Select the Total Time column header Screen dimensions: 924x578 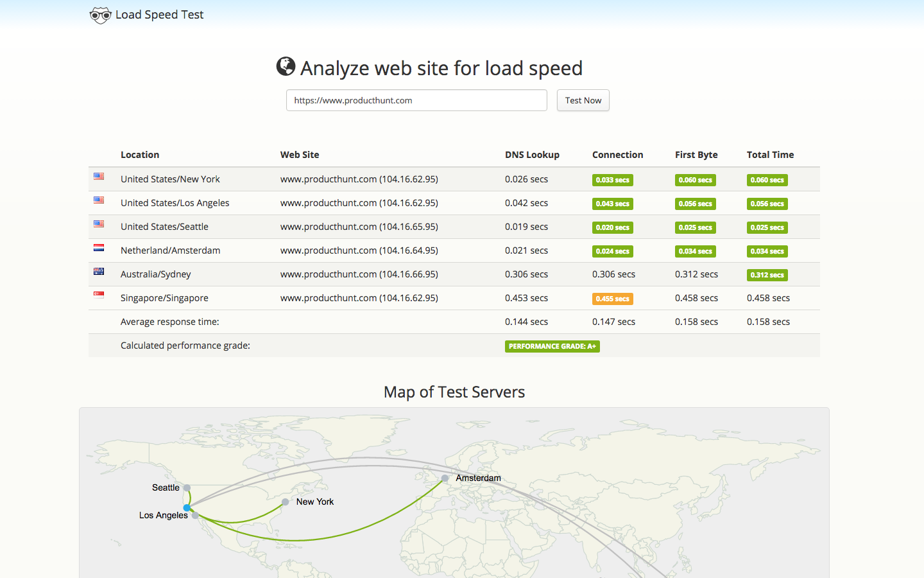770,155
